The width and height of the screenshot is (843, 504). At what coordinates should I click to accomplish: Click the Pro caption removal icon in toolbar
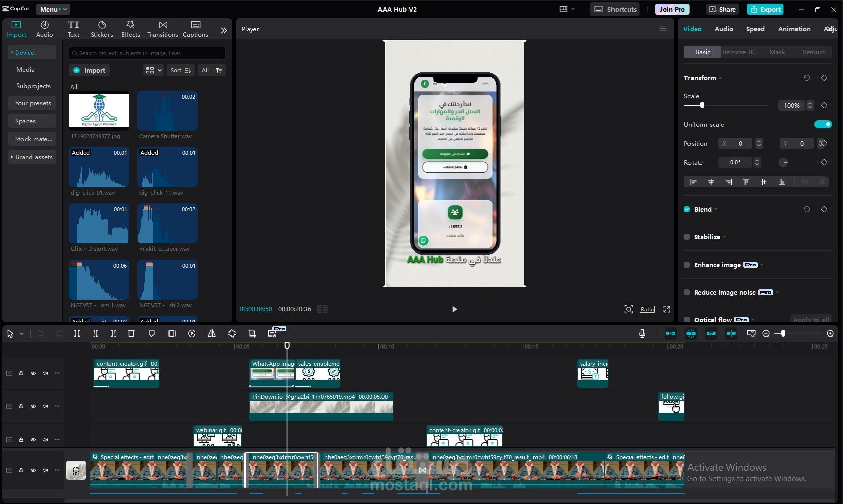click(272, 333)
